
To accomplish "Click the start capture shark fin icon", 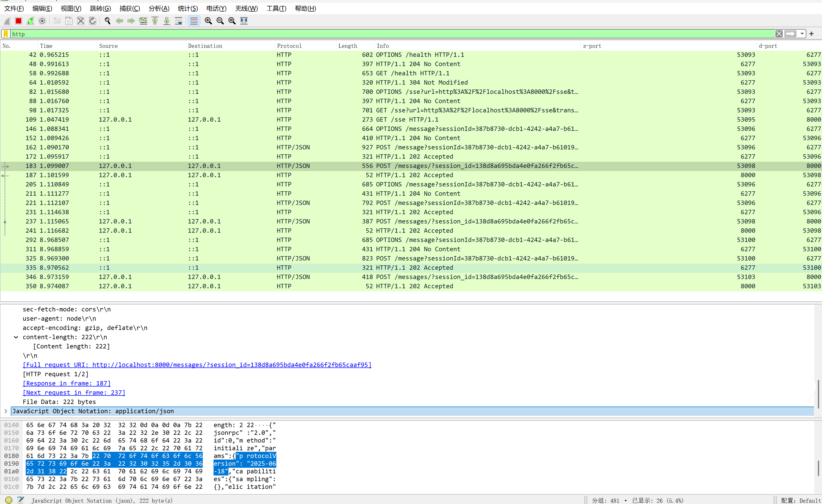I will point(7,21).
